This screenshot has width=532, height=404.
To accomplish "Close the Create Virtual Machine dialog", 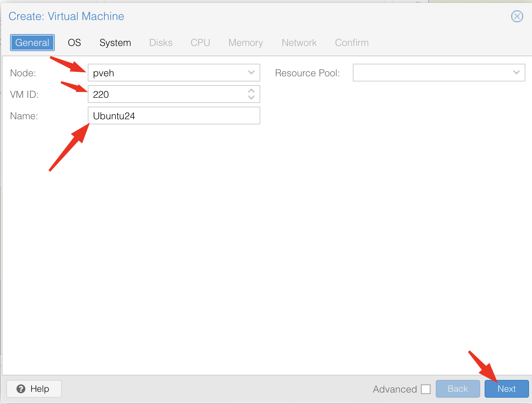I will 517,16.
